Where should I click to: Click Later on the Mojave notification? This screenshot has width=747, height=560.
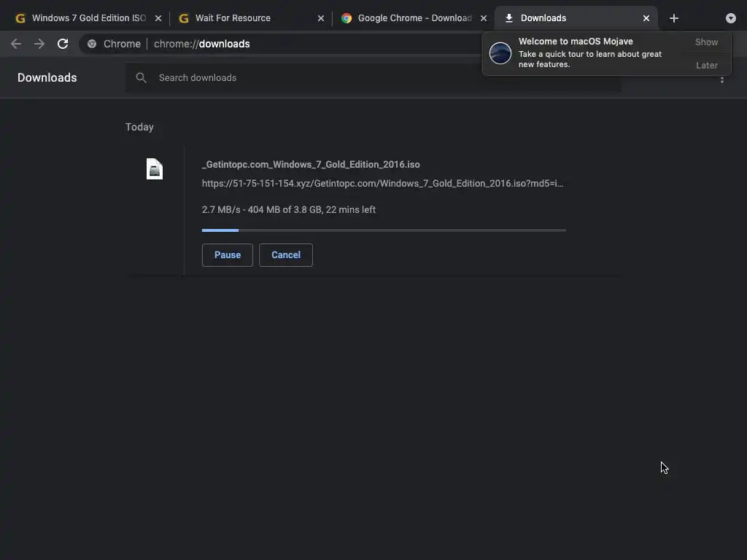[x=706, y=65]
